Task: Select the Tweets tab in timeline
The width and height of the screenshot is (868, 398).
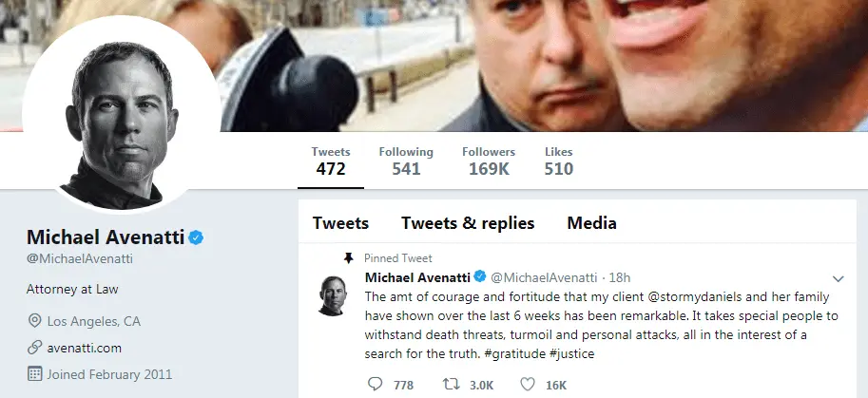Action: (340, 223)
